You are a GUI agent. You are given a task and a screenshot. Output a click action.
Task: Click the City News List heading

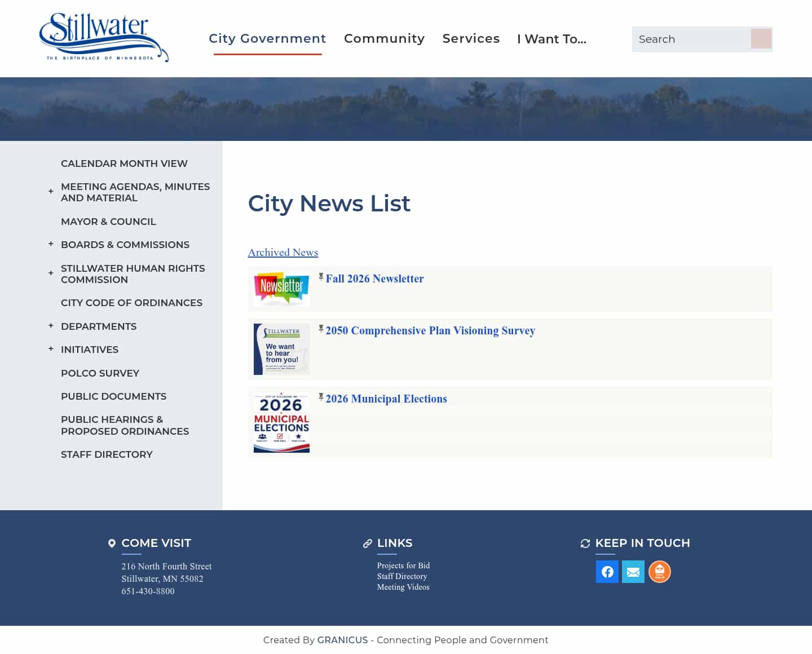pyautogui.click(x=329, y=203)
